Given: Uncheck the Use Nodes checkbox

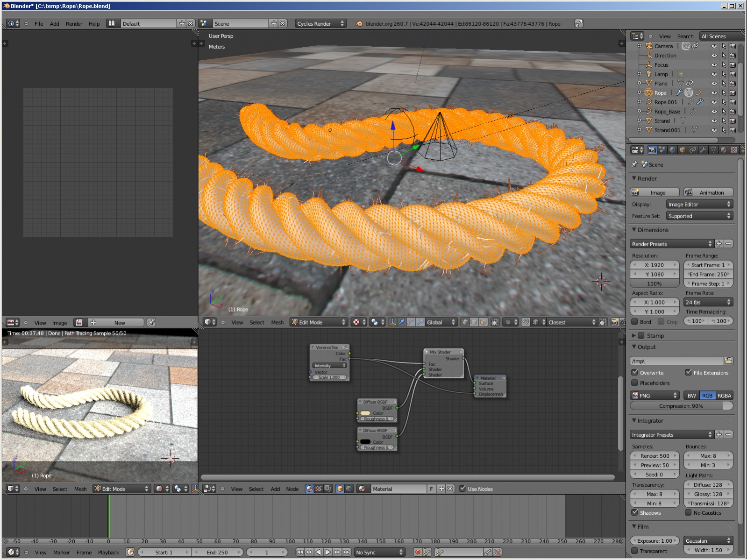Looking at the screenshot, I should (462, 489).
